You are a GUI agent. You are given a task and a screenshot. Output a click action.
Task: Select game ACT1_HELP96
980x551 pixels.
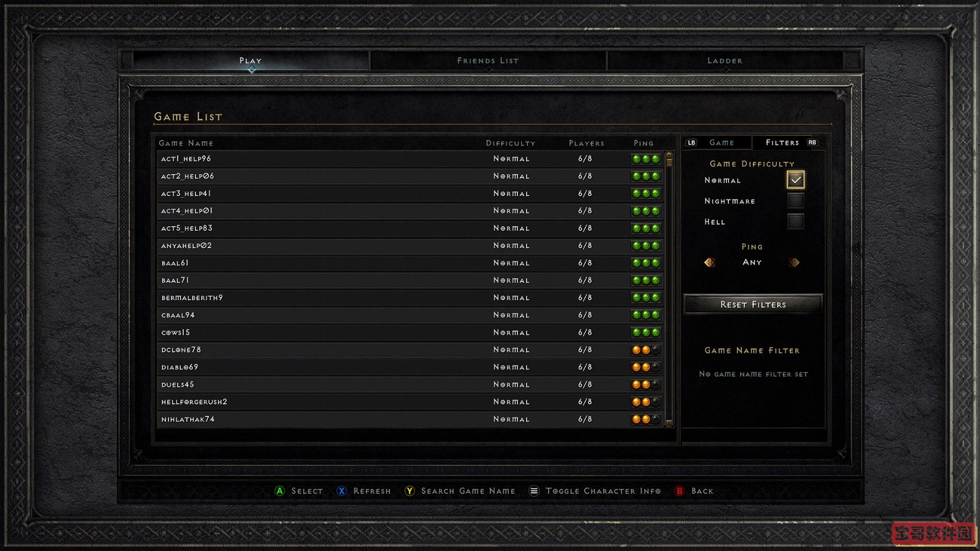click(410, 159)
